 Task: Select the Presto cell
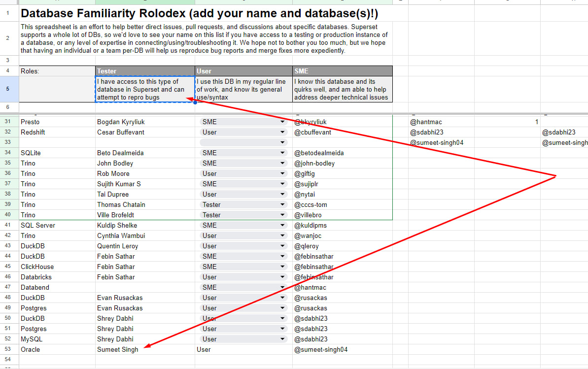point(57,122)
